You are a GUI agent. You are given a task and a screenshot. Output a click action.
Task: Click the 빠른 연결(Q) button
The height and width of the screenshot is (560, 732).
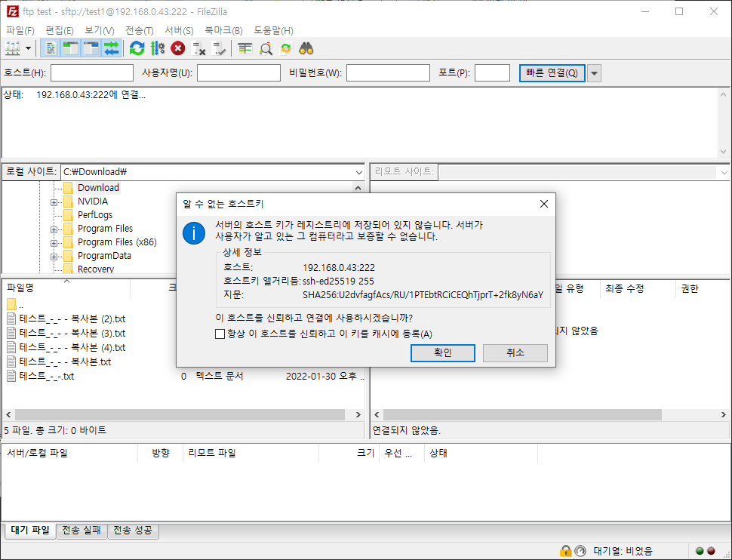[x=552, y=73]
